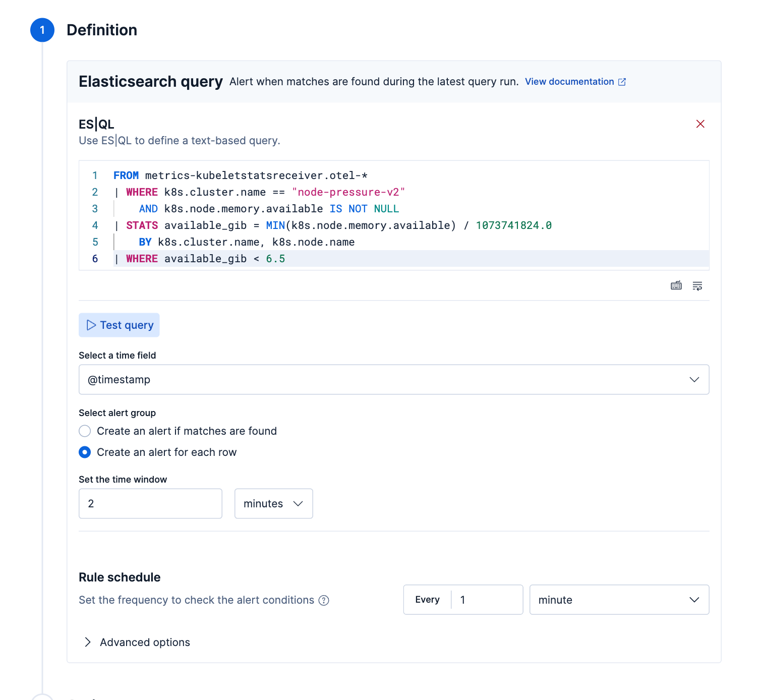Click the Elasticsearch query heading

click(151, 82)
